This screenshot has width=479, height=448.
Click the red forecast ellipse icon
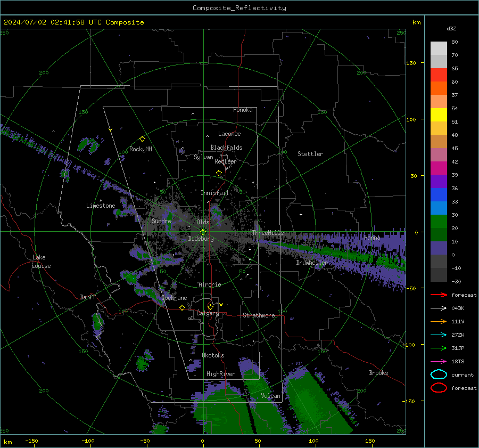(x=439, y=388)
